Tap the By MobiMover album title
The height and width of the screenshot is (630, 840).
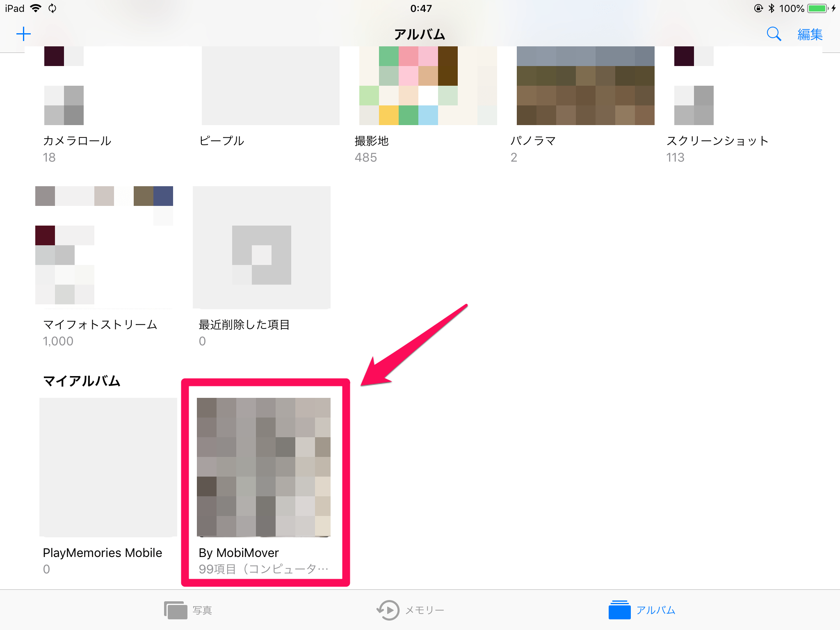[x=239, y=553]
